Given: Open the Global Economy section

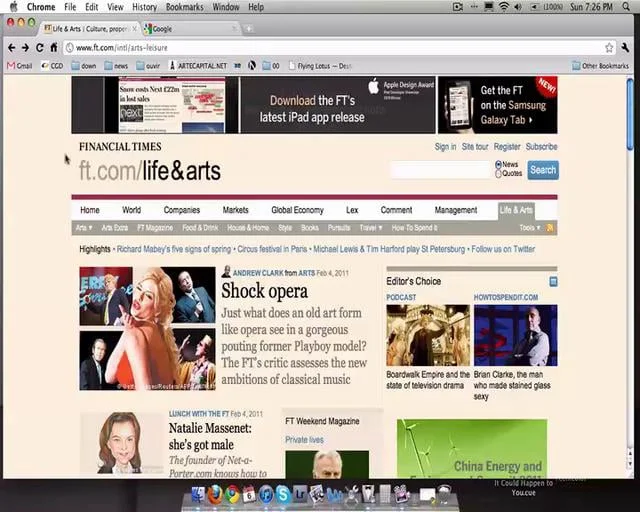Looking at the screenshot, I should (297, 210).
